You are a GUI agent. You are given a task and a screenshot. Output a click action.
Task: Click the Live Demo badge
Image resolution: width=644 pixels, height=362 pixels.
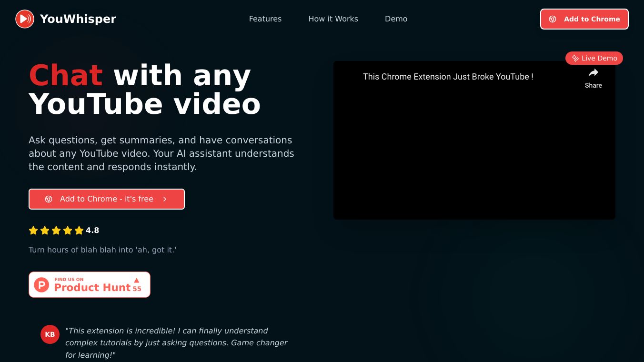(x=594, y=58)
